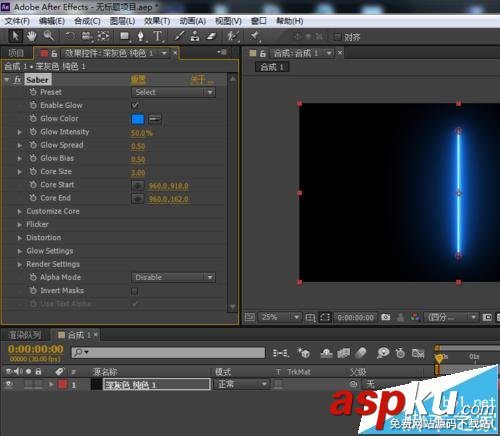Select the Type text tool
This screenshot has height=436, width=500.
[x=158, y=36]
